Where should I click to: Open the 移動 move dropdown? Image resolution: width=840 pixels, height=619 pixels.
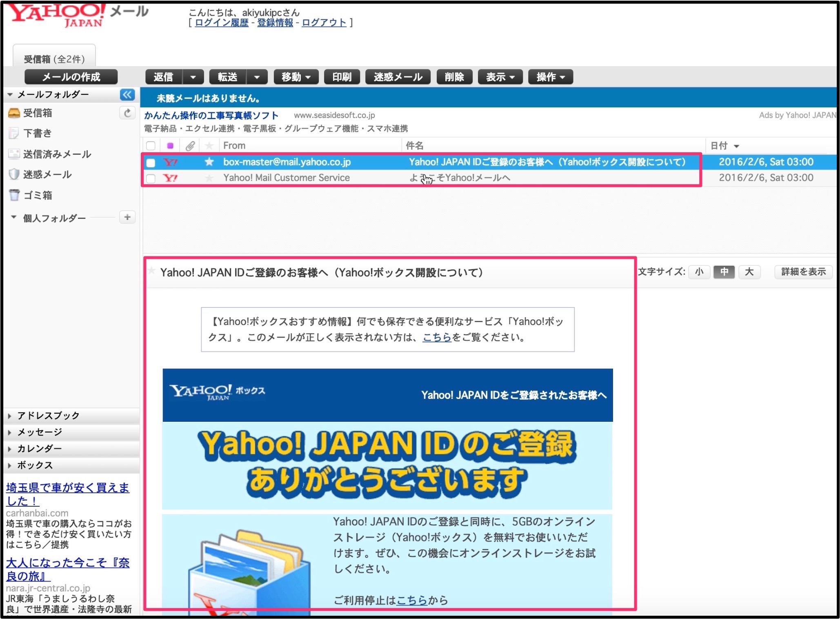[x=296, y=77]
